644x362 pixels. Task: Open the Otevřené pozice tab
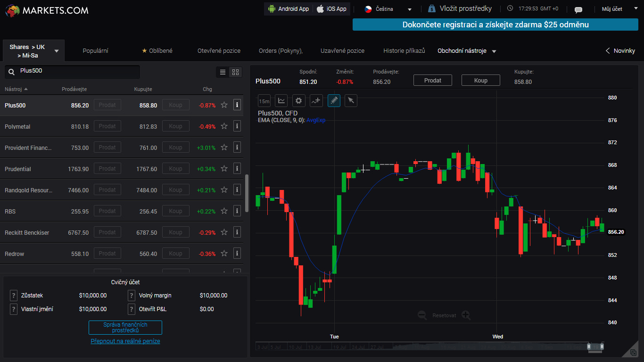click(x=219, y=51)
